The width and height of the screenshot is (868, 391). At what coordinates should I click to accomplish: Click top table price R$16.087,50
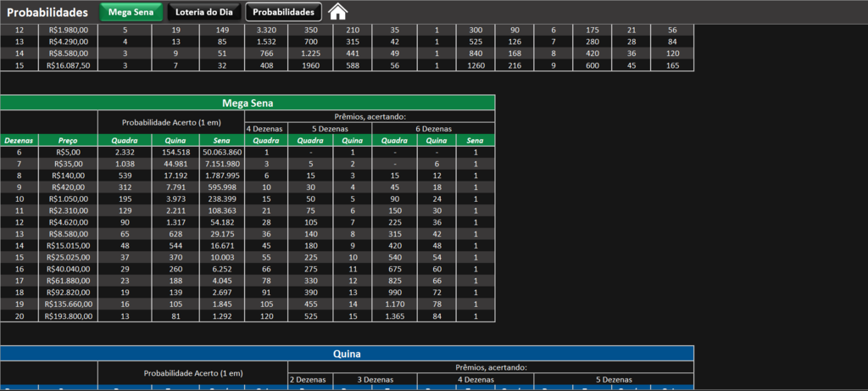[x=68, y=64]
